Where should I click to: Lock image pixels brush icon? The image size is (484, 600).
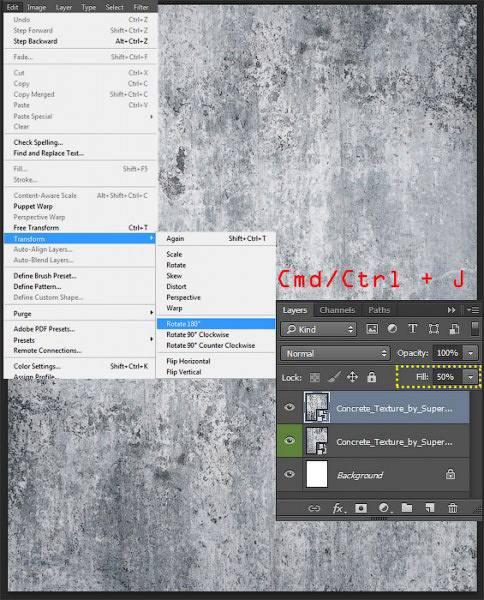[334, 377]
